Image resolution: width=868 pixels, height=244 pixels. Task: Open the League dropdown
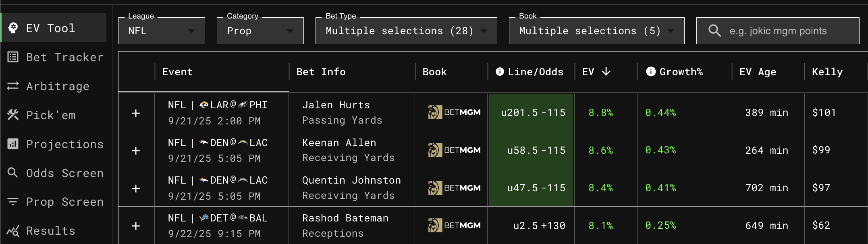click(161, 31)
